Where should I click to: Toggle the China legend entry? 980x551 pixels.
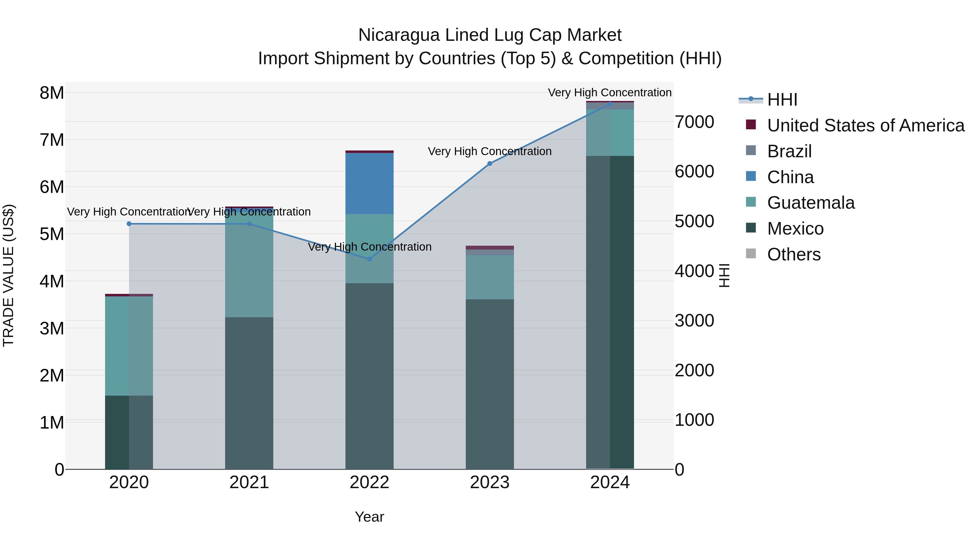point(780,177)
